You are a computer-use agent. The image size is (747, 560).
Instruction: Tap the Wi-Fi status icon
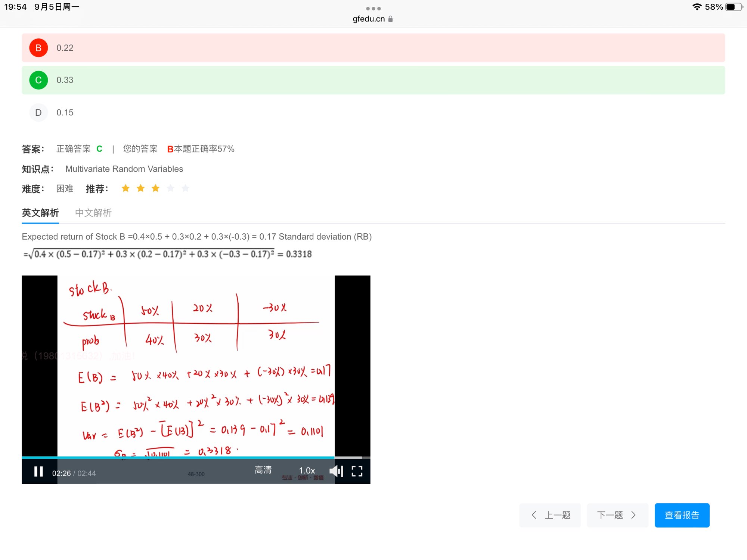click(x=697, y=7)
